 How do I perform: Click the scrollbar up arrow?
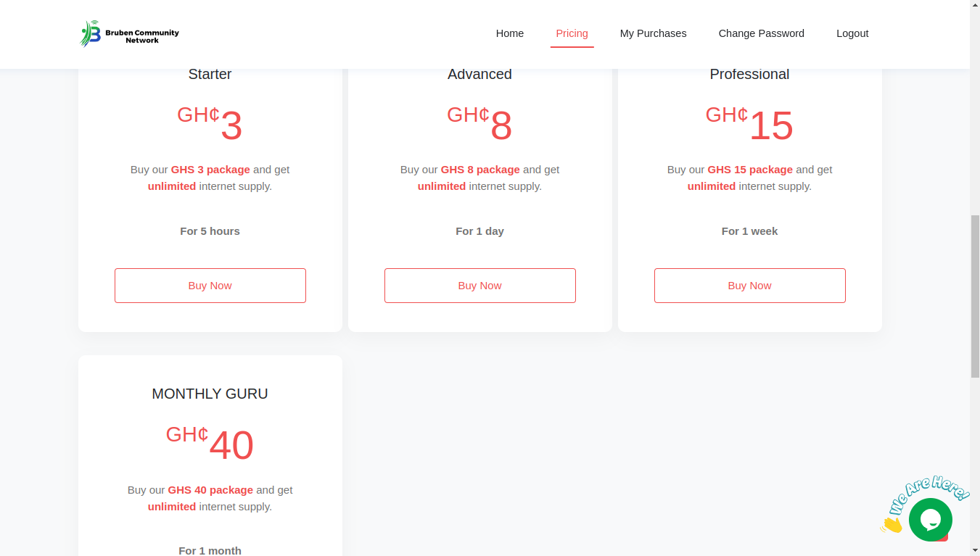click(x=975, y=5)
